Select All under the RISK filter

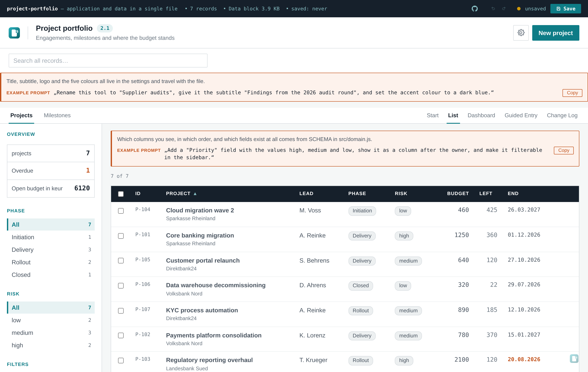tap(51, 308)
